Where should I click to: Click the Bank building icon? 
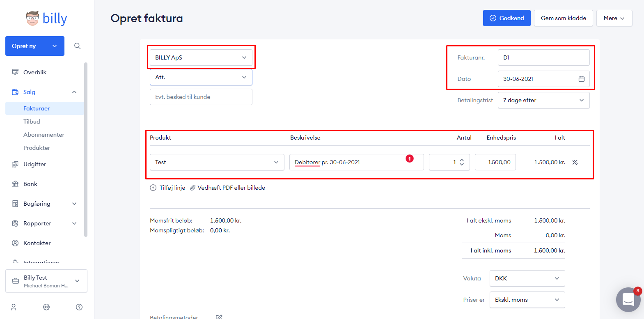tap(15, 184)
